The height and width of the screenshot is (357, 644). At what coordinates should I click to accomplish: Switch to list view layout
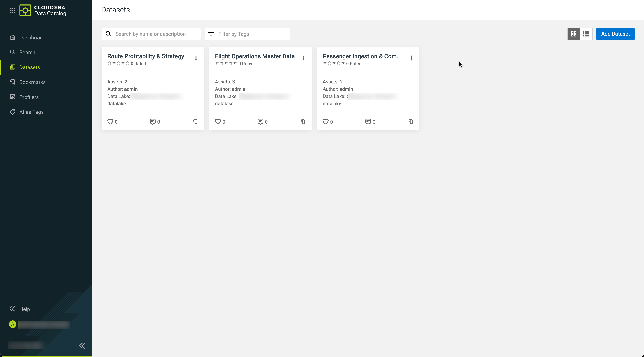coord(586,34)
